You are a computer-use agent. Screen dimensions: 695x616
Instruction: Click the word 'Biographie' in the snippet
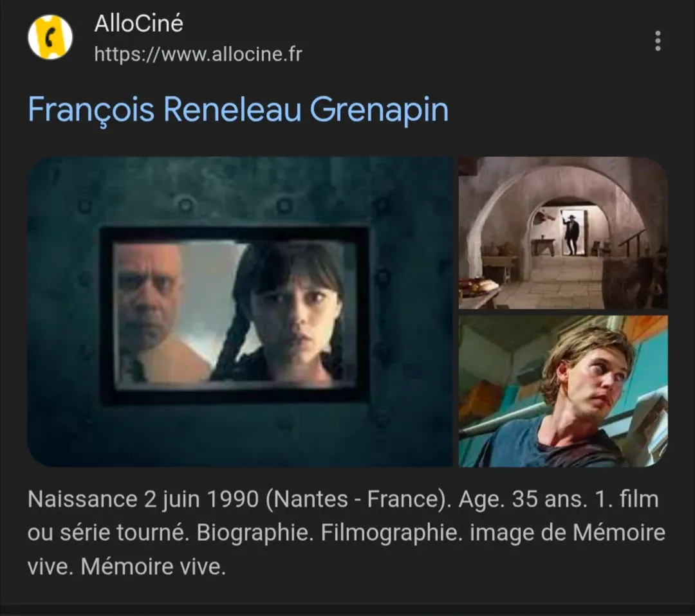254,533
